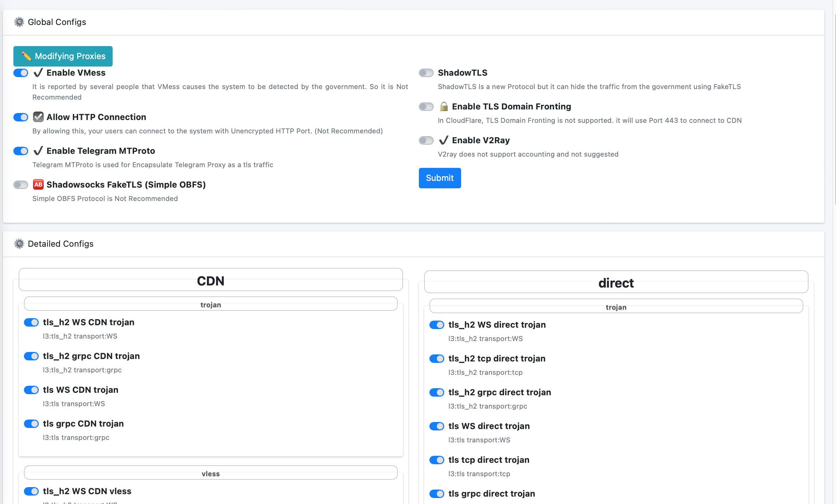
Task: Turn on the Enable V2Ray switch
Action: point(426,140)
